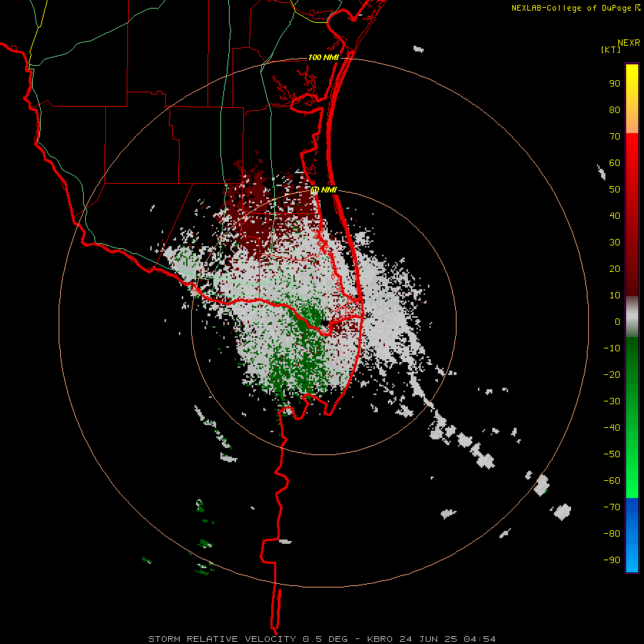Click the -20 value on velocity scale

pyautogui.click(x=612, y=374)
